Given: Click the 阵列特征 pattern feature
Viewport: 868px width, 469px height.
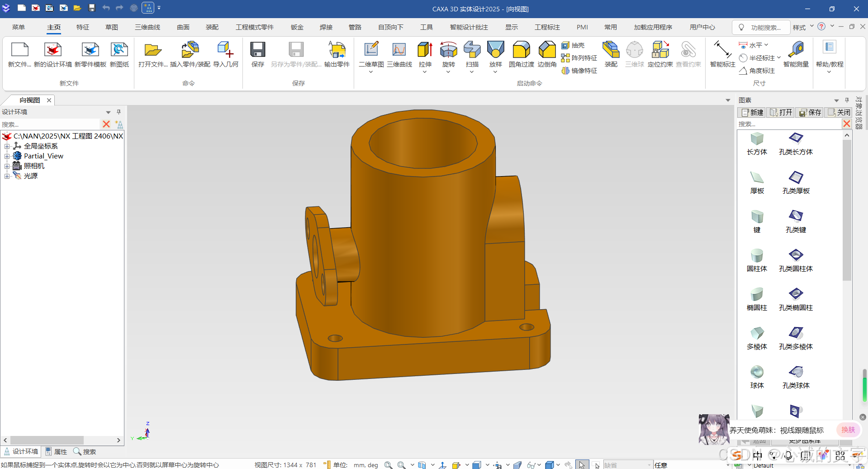Looking at the screenshot, I should (579, 58).
